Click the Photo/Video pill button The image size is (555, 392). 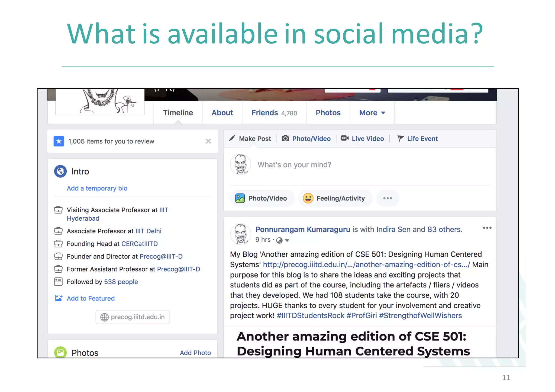pos(262,198)
